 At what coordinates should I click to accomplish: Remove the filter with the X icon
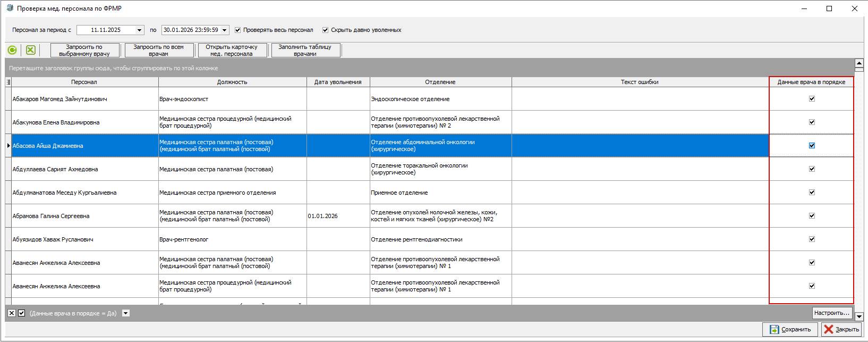(x=12, y=313)
